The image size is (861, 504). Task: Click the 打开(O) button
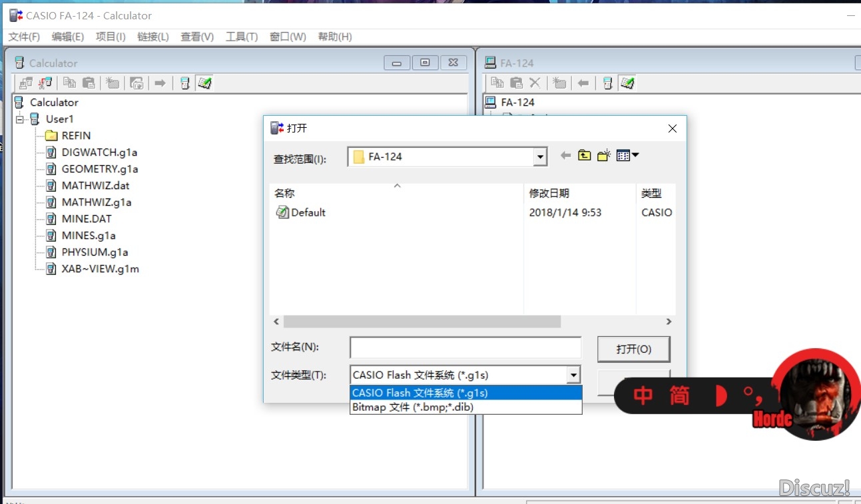click(634, 349)
